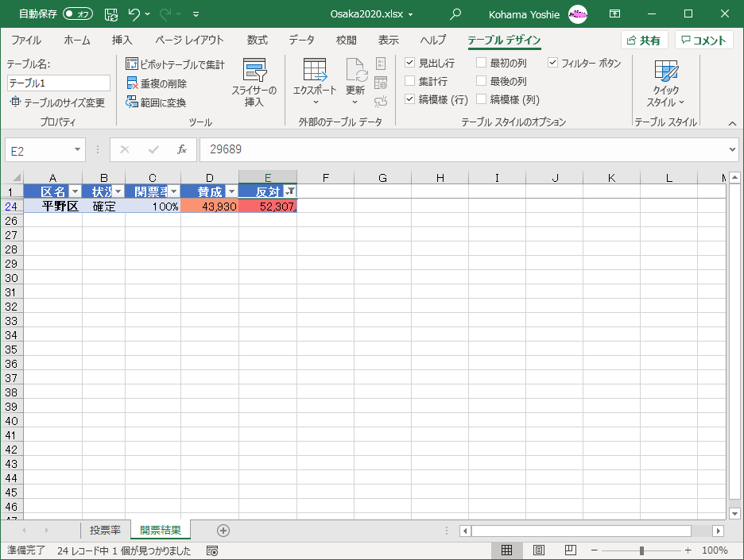Enable the 集計行 checkbox

[x=410, y=81]
